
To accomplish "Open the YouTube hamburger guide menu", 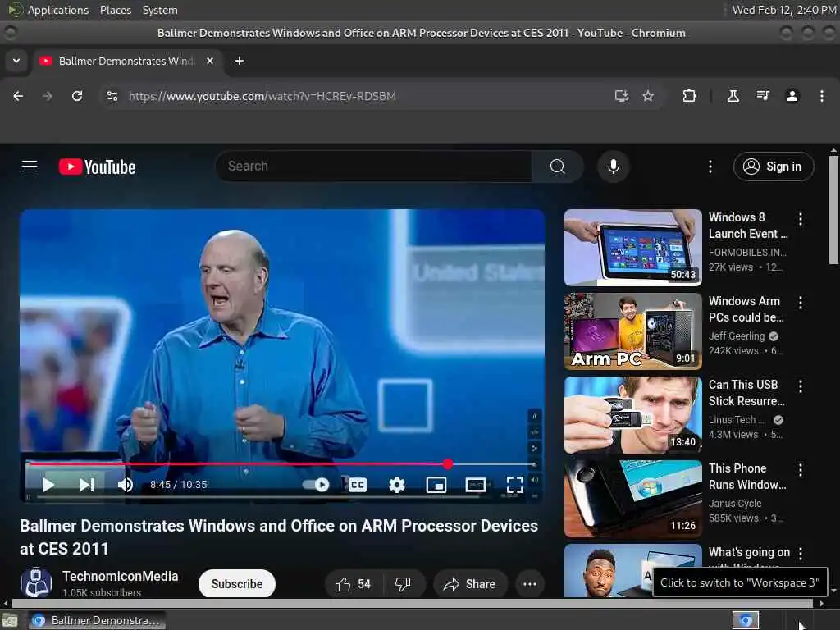I will (30, 167).
